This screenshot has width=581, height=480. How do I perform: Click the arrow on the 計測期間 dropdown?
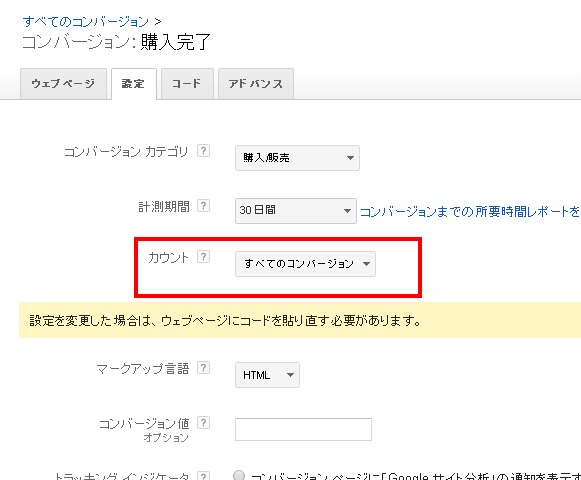pyautogui.click(x=347, y=211)
